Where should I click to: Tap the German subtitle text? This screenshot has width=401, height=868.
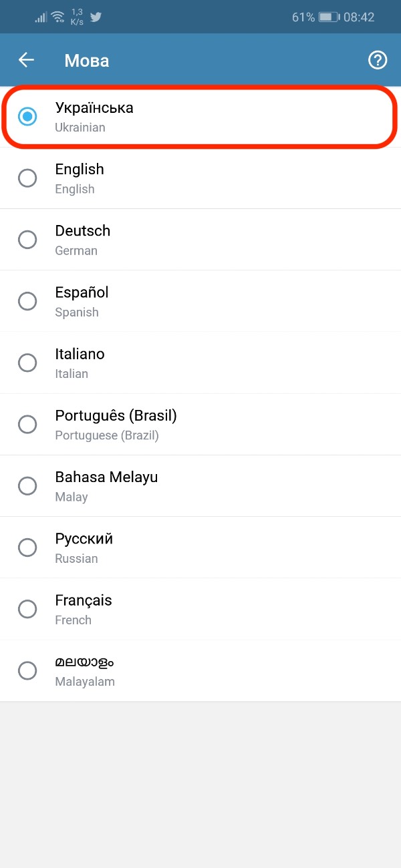click(x=76, y=251)
